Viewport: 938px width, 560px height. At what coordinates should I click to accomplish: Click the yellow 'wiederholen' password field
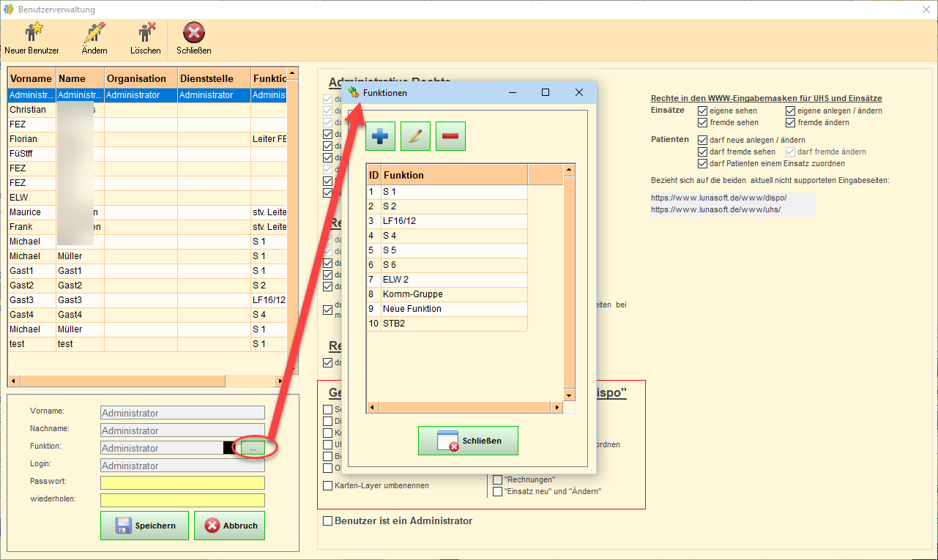pos(182,501)
